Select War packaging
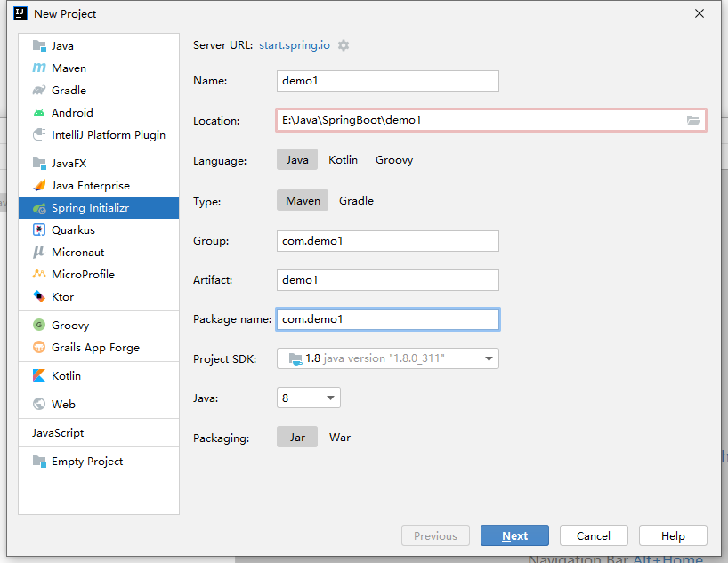 pos(340,438)
